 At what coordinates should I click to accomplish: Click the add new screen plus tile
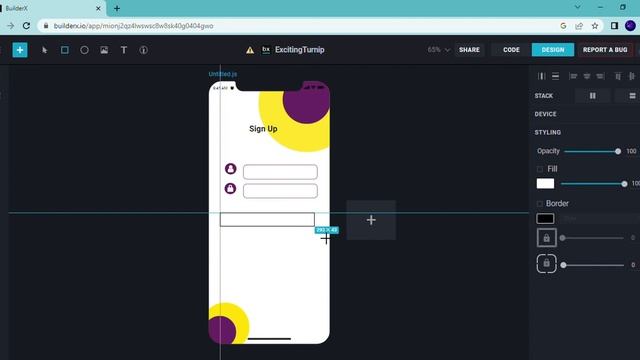(371, 220)
